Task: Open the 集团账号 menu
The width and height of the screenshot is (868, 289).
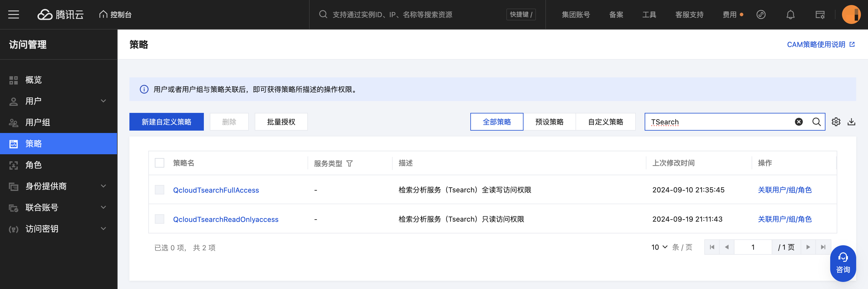Action: coord(576,14)
